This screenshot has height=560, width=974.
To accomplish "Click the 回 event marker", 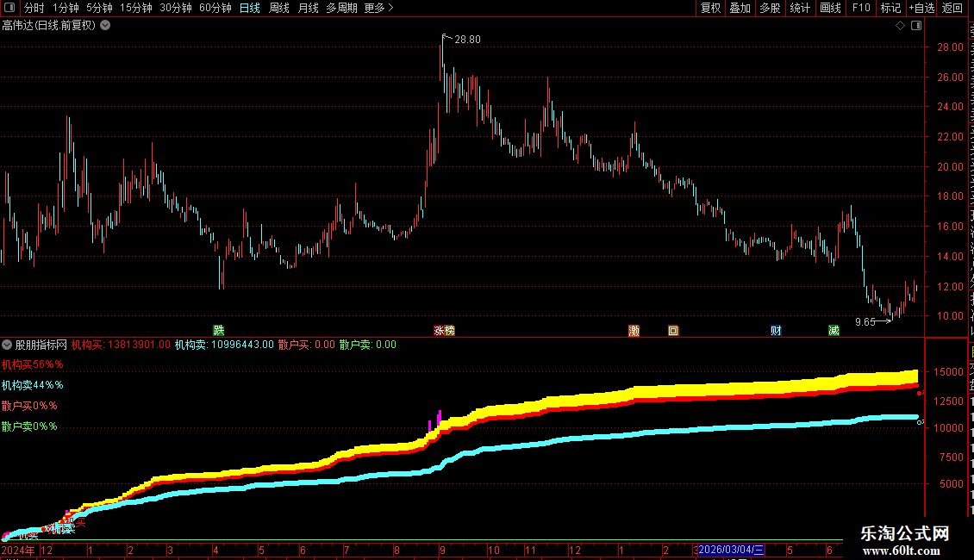I will (x=673, y=330).
